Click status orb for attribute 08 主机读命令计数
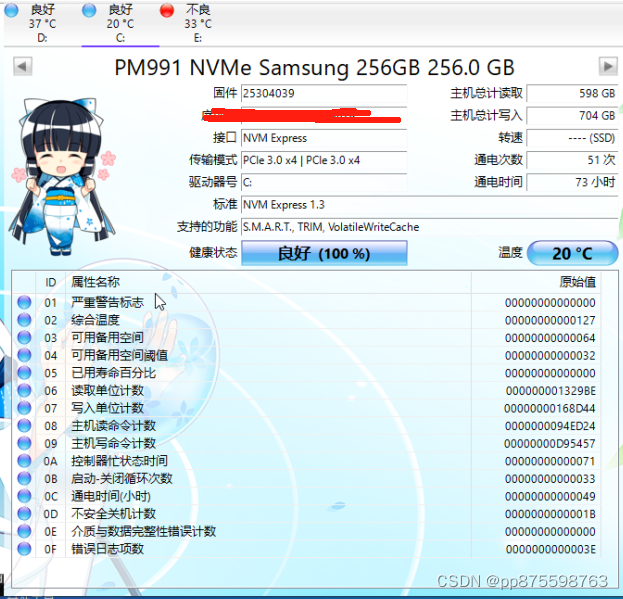Screen dimensions: 623x599 [24, 425]
